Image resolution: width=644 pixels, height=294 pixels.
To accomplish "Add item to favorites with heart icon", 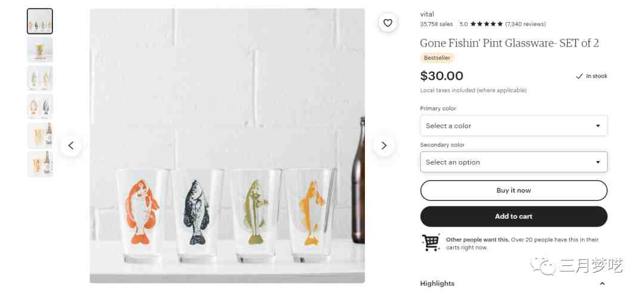I will (388, 23).
